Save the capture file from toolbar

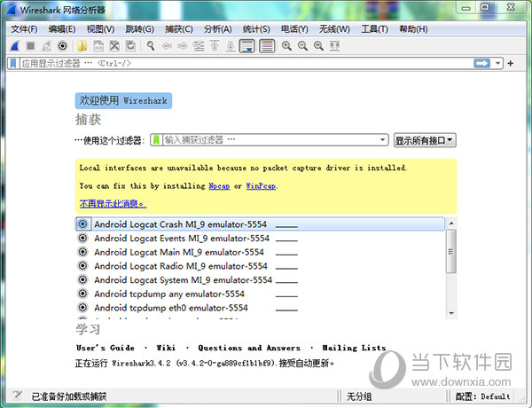(x=98, y=46)
